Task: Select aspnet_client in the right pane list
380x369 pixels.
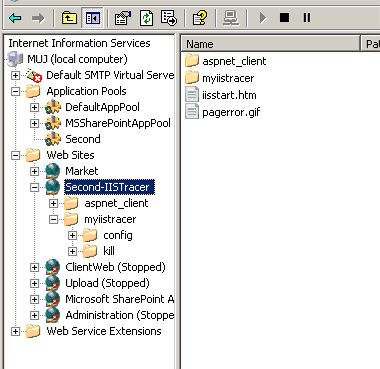Action: click(234, 61)
